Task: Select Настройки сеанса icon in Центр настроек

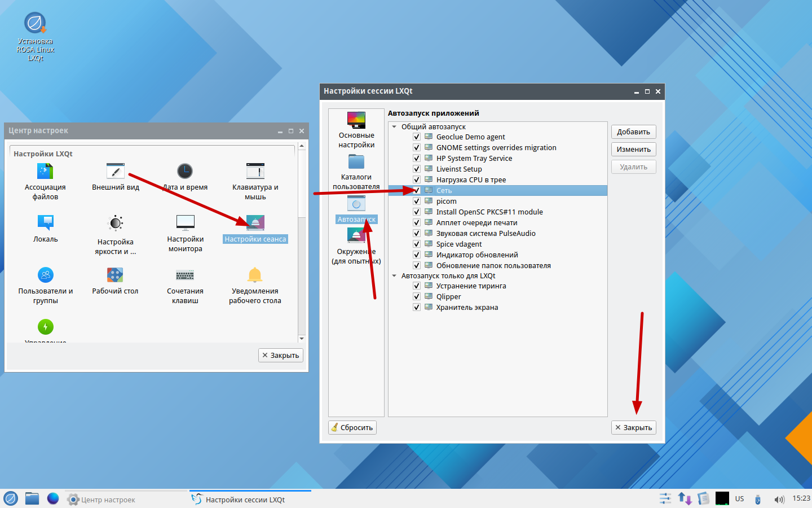Action: click(x=255, y=223)
